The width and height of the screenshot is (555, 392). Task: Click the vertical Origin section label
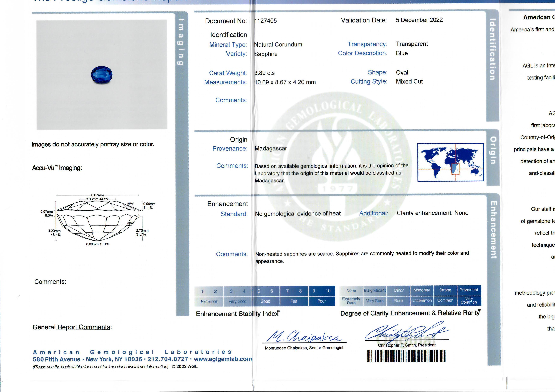click(493, 150)
